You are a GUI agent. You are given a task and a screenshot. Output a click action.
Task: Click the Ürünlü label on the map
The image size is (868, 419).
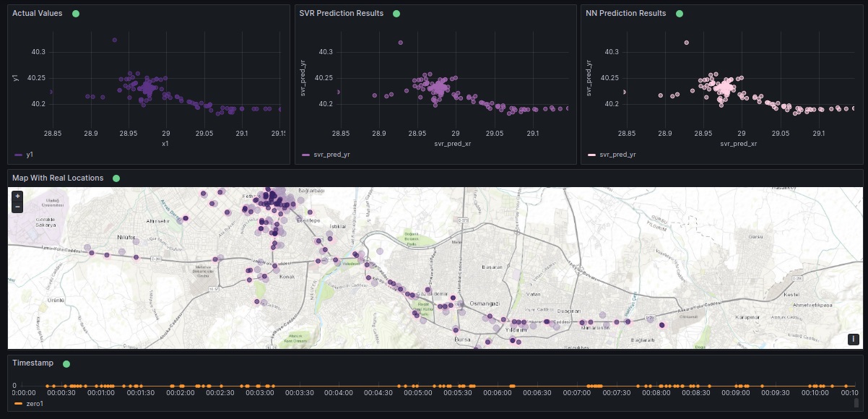56,299
